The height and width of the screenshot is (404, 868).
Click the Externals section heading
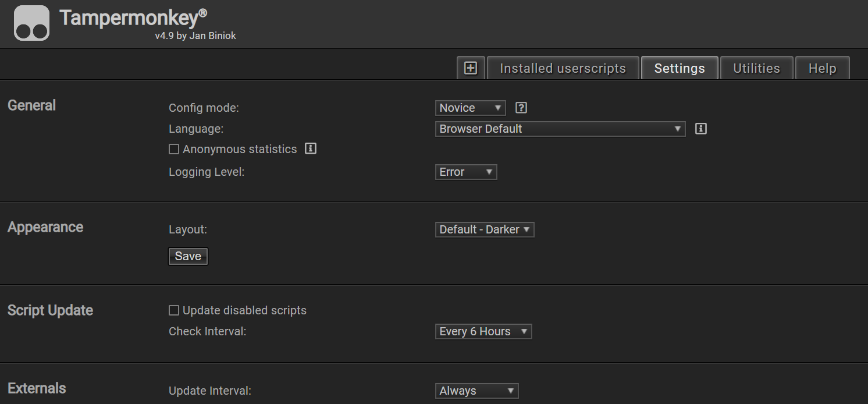tap(37, 388)
